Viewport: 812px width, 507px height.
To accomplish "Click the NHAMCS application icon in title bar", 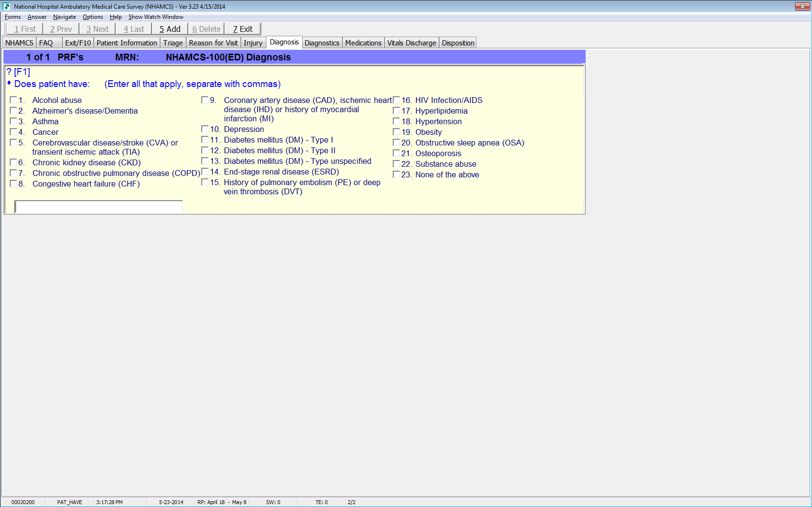I will coord(6,6).
